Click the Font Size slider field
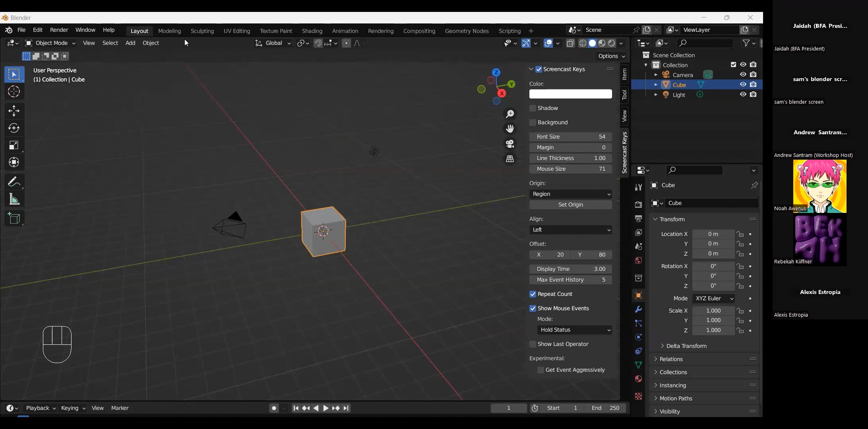The height and width of the screenshot is (429, 868). point(571,137)
